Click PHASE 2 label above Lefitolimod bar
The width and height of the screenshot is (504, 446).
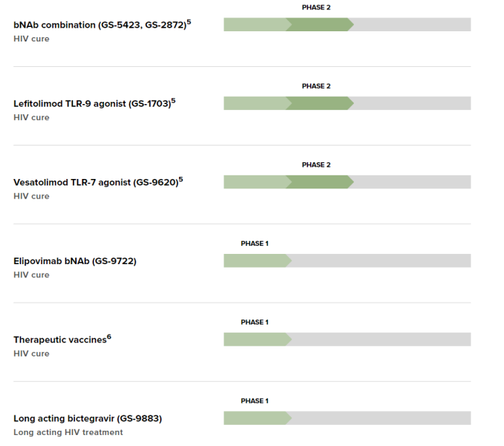point(316,86)
